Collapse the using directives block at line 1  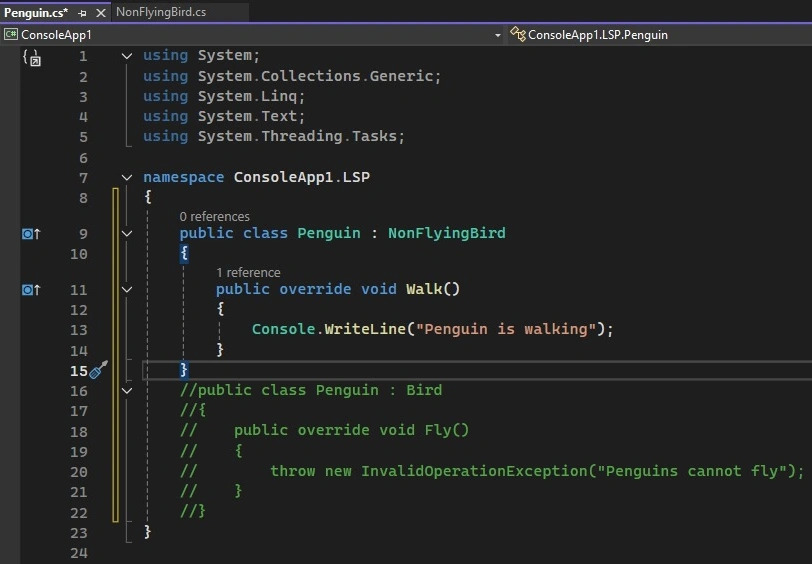(127, 55)
